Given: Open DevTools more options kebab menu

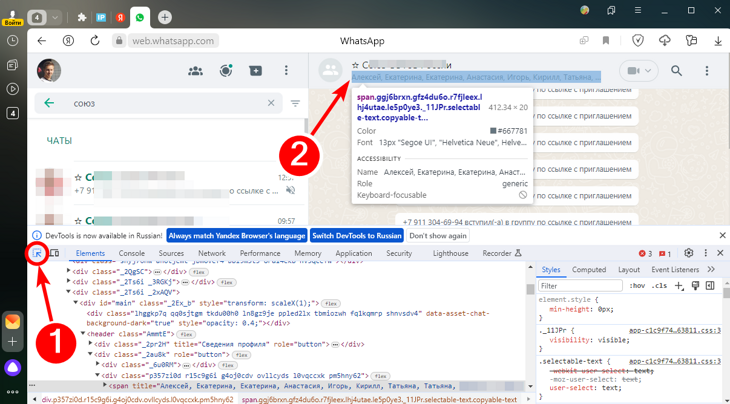Looking at the screenshot, I should tap(705, 253).
